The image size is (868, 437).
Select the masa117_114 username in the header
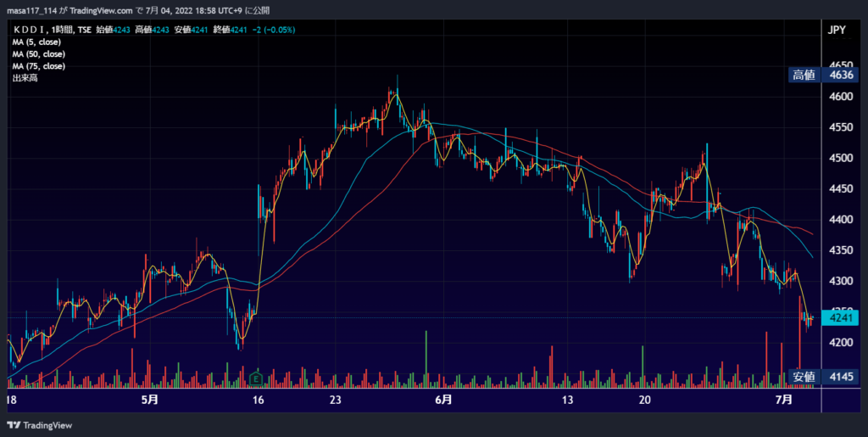pyautogui.click(x=31, y=10)
